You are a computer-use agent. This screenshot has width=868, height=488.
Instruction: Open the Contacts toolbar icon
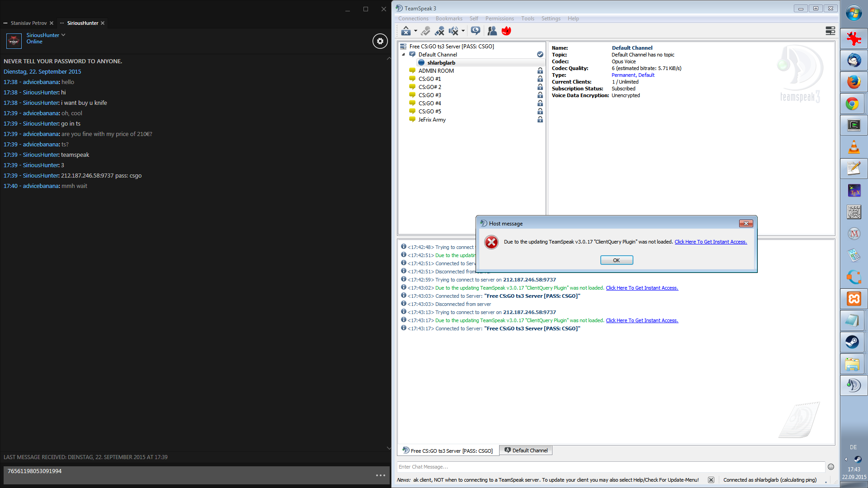tap(492, 31)
